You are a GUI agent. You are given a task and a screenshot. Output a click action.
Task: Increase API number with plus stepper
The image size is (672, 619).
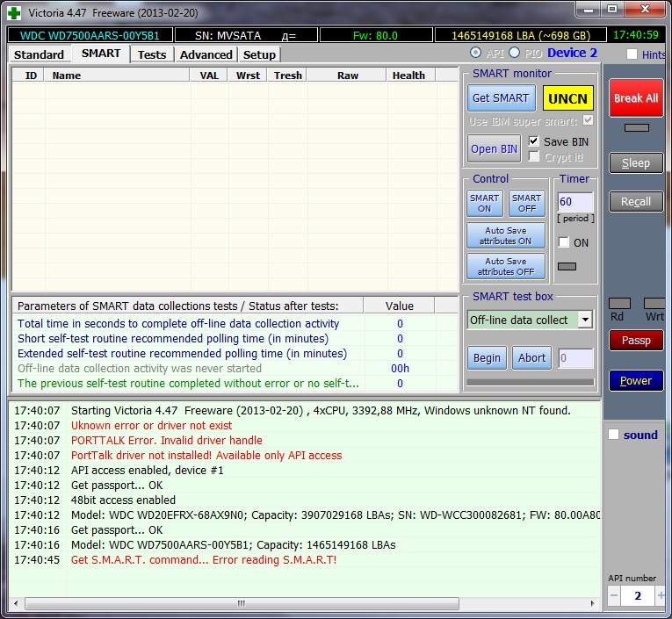click(661, 596)
